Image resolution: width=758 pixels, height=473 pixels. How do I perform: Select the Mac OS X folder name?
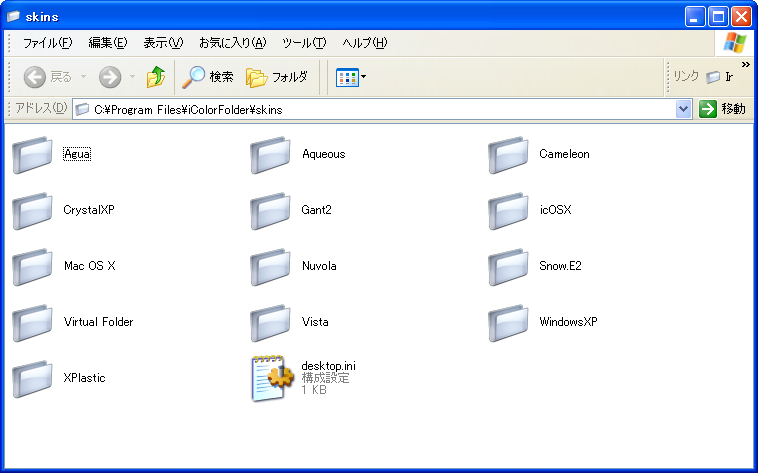tap(90, 266)
